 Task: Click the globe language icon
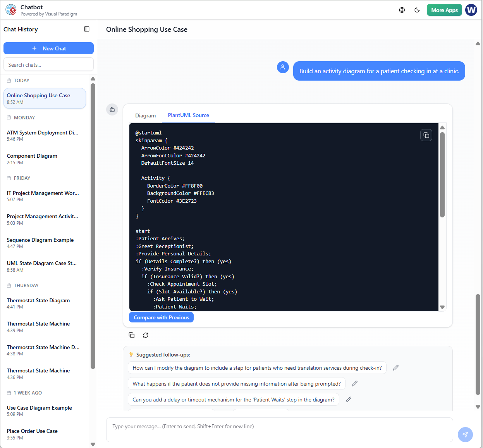(x=402, y=10)
